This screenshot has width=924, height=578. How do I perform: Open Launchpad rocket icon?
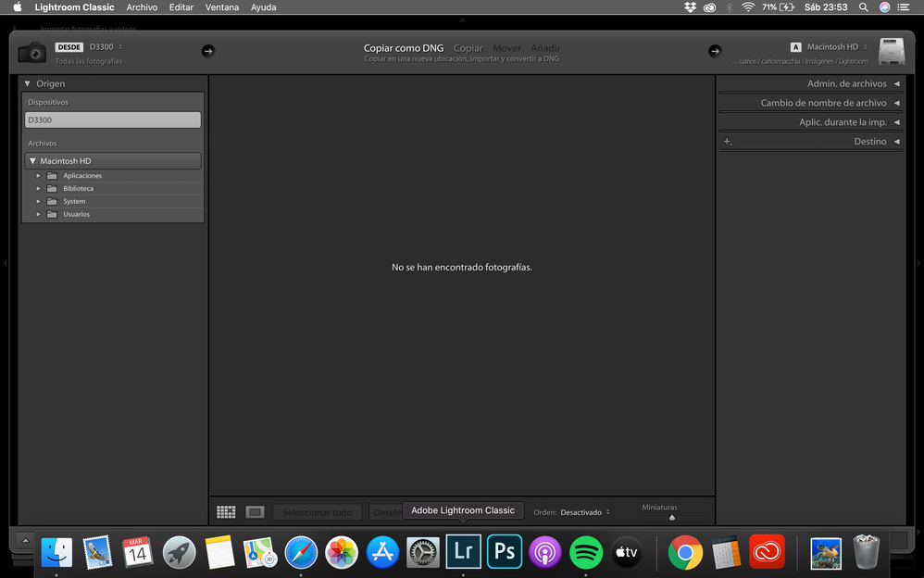pos(179,553)
